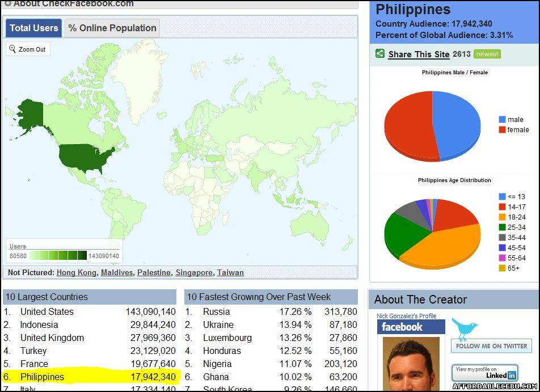
Task: Click the Philippines country heading
Action: [413, 9]
